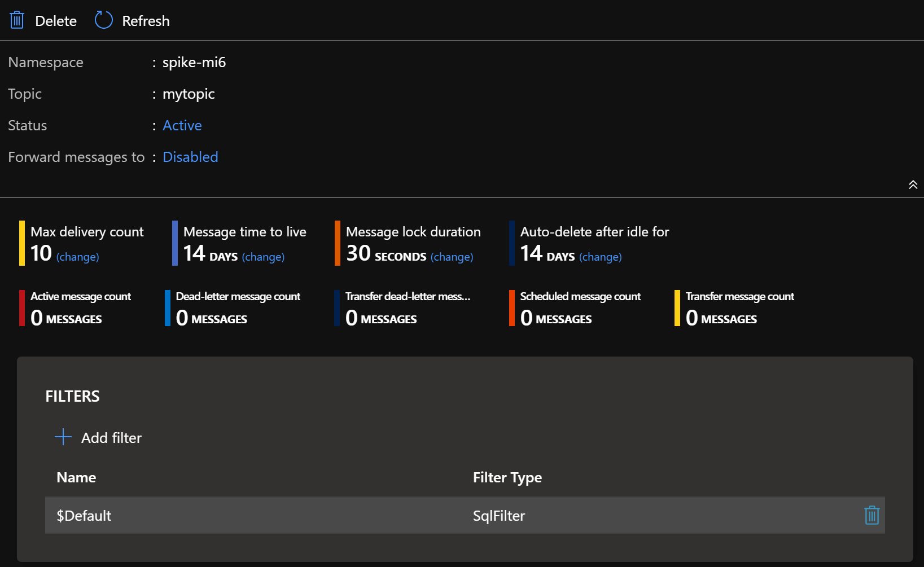Viewport: 924px width, 567px height.
Task: Click the Transfer message count tile
Action: 735,308
